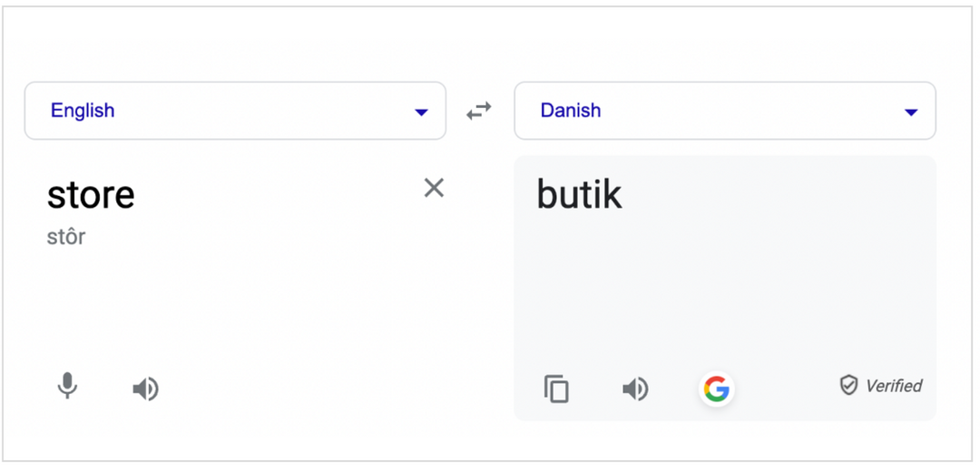
Task: Copy the translation 'butik'
Action: point(556,388)
